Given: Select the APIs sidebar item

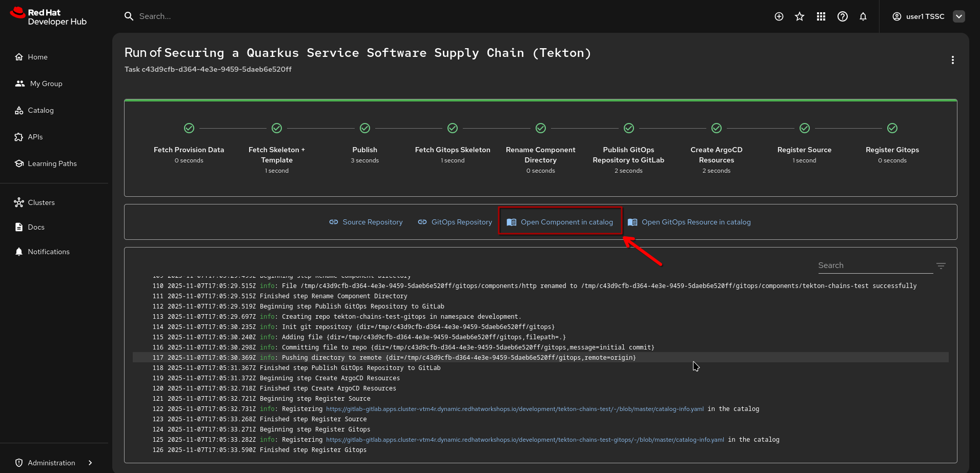Looking at the screenshot, I should [35, 137].
